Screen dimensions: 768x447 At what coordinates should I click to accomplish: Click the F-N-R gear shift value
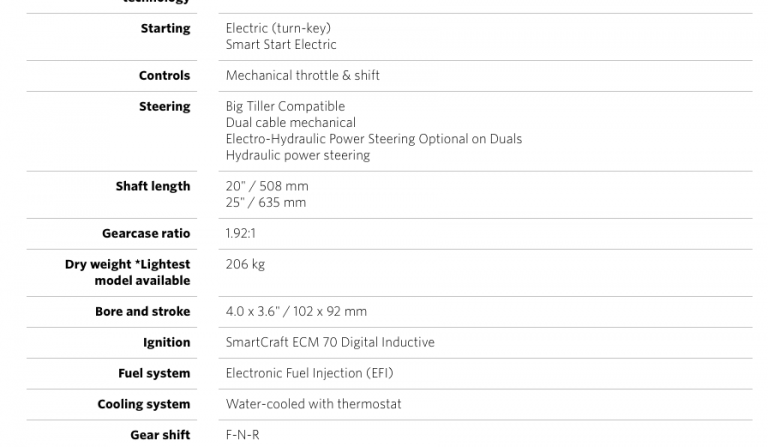[242, 435]
